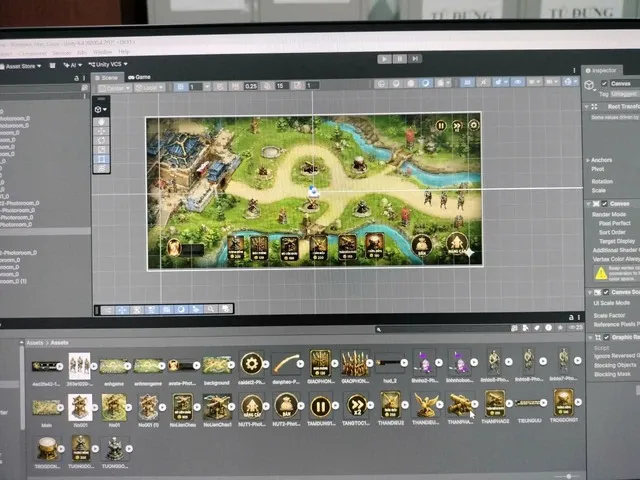
Task: Select the Main asset thumbnail
Action: pyautogui.click(x=45, y=407)
